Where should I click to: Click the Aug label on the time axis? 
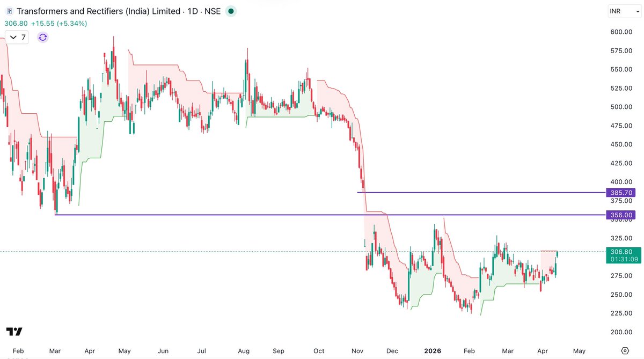coord(244,351)
